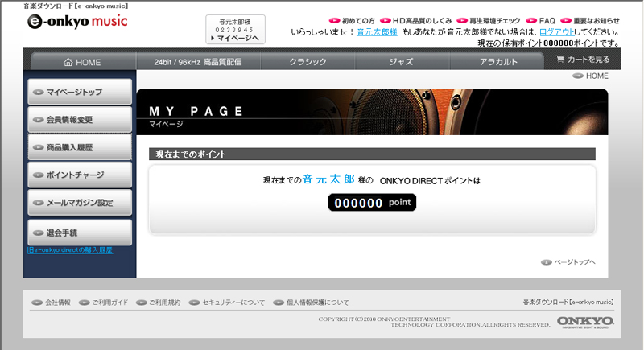The width and height of the screenshot is (644, 350).
Task: Click the HOME breadcrumb link
Action: coord(591,76)
